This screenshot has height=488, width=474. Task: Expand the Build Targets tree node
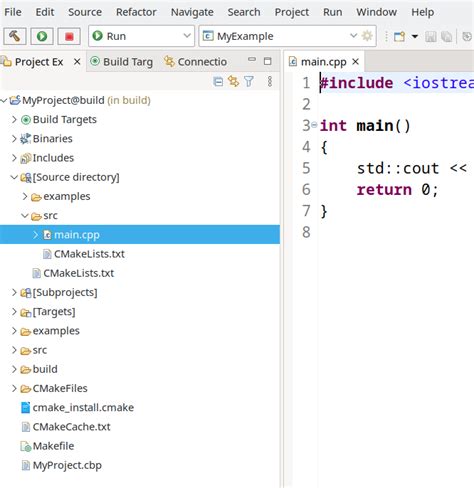tap(14, 119)
